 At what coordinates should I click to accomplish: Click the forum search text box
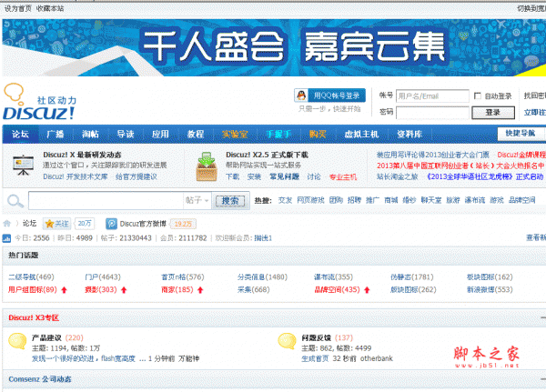(106, 200)
